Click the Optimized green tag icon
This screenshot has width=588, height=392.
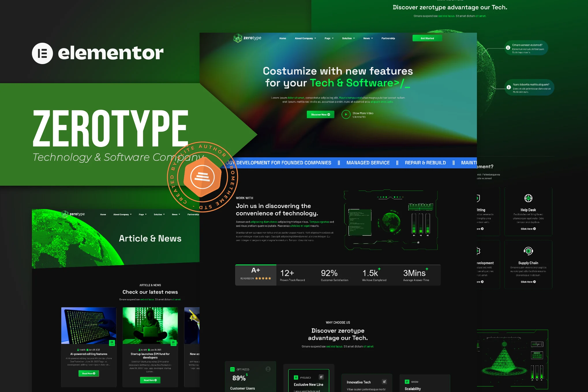[232, 369]
